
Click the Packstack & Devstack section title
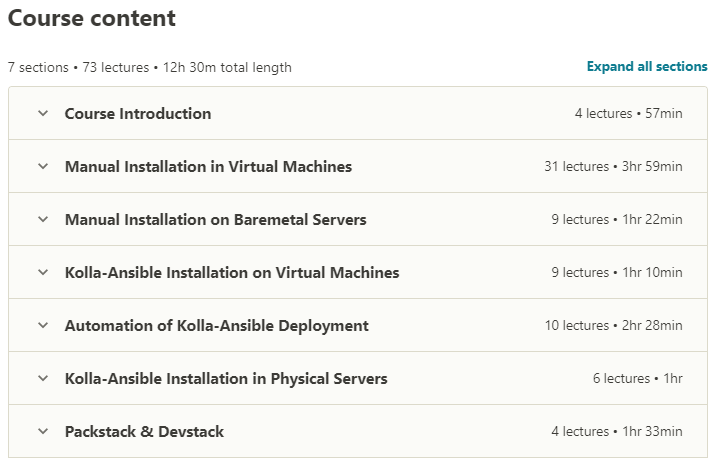pos(144,432)
